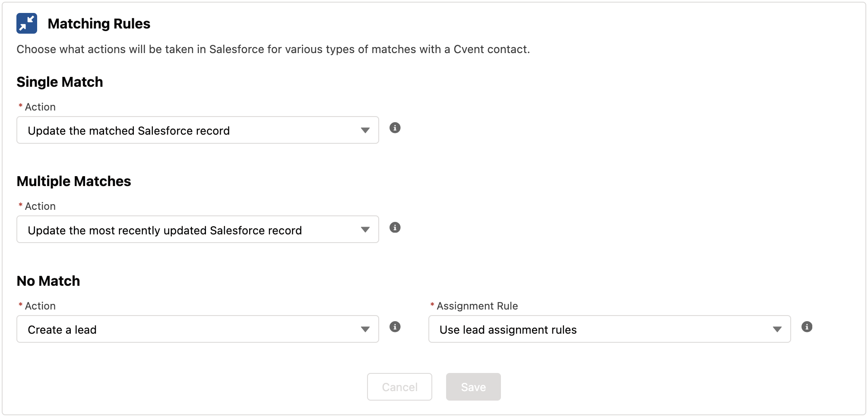This screenshot has width=868, height=417.
Task: Click the Action label under Single Match
Action: 40,107
